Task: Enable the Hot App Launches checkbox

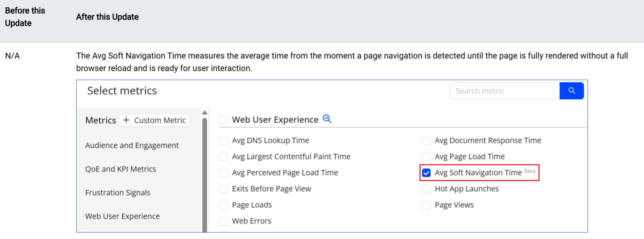Action: click(426, 189)
